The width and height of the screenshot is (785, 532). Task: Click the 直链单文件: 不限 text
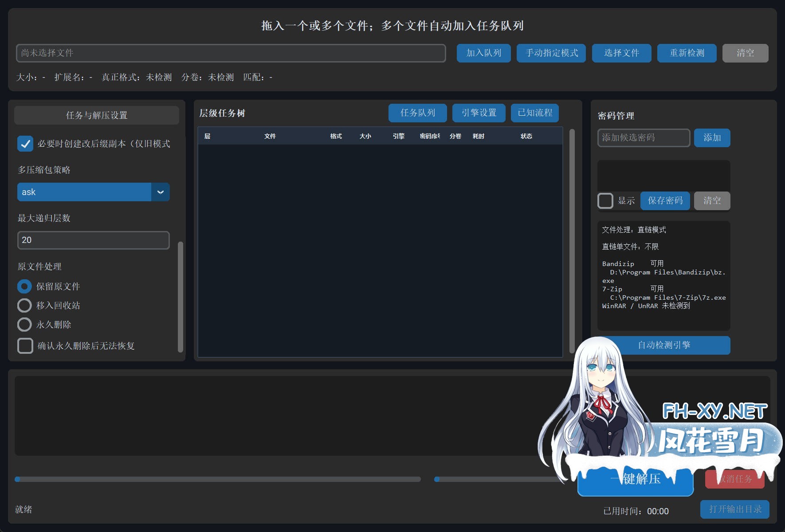point(630,247)
